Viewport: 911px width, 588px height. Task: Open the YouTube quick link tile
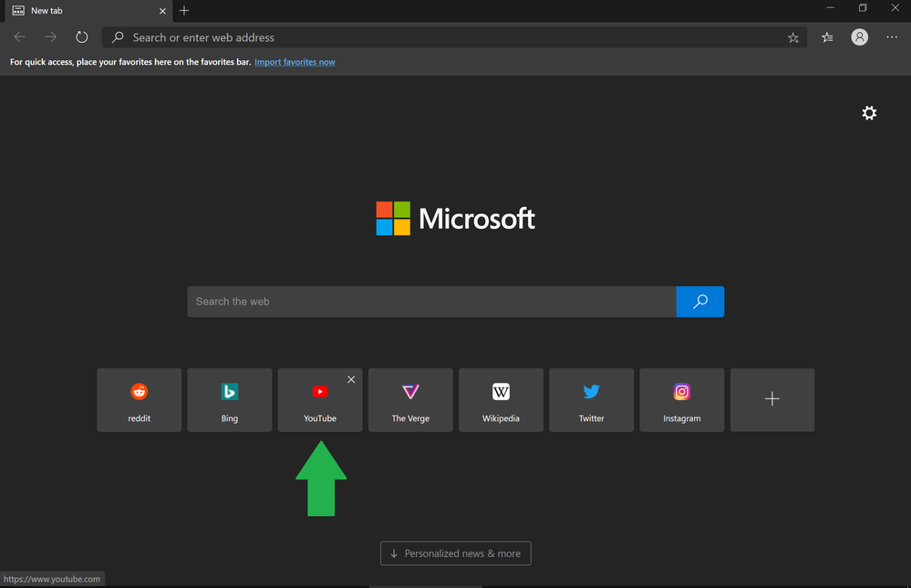(320, 399)
